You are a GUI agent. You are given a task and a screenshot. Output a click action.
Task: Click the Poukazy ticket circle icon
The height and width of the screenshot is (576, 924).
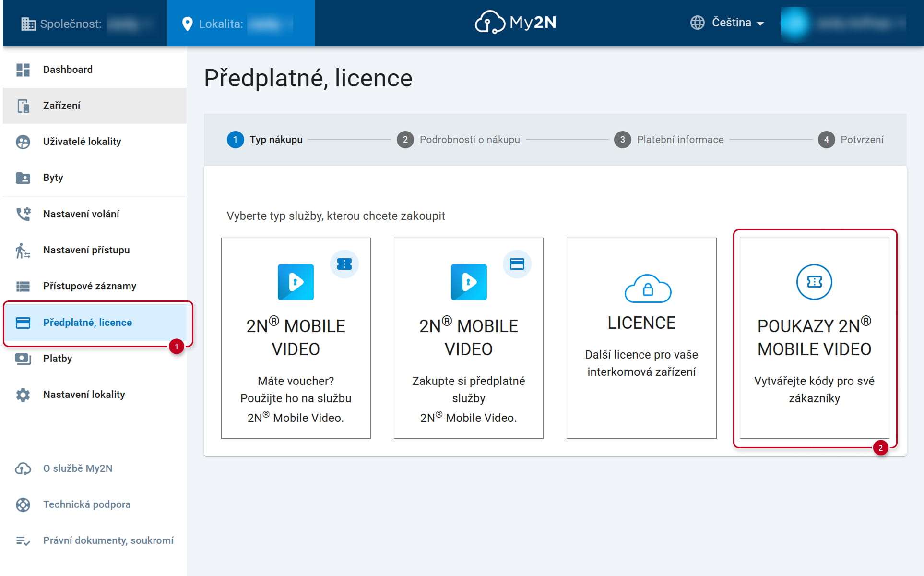[814, 282]
